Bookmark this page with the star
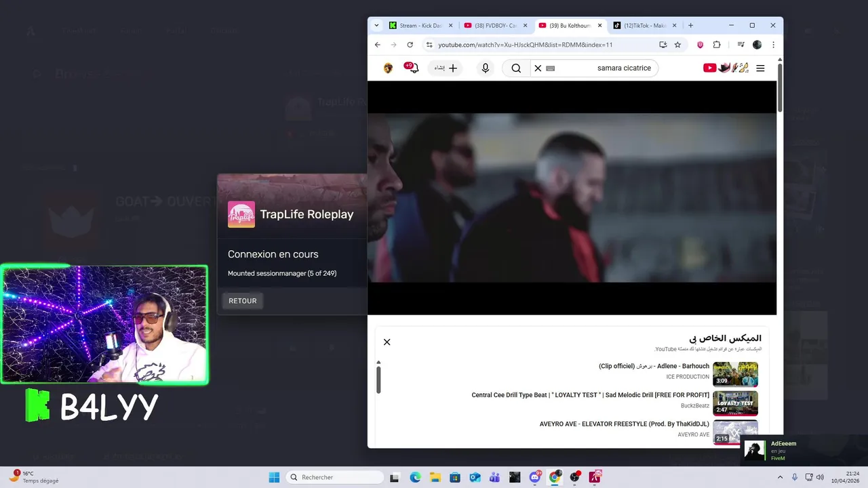The width and height of the screenshot is (868, 488). click(x=677, y=45)
